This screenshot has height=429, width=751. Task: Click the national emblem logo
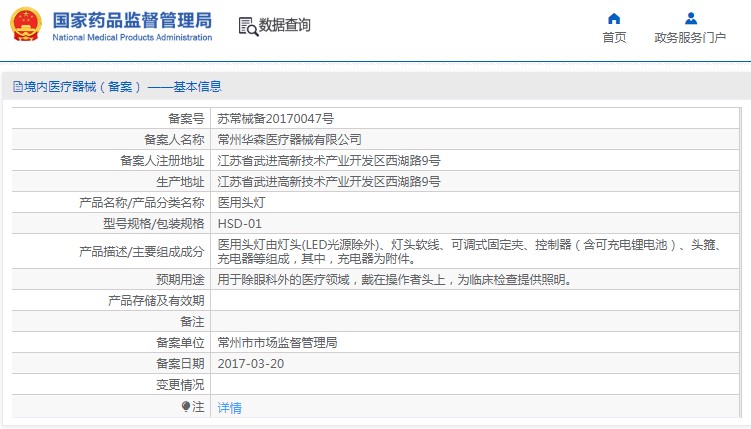[x=25, y=25]
